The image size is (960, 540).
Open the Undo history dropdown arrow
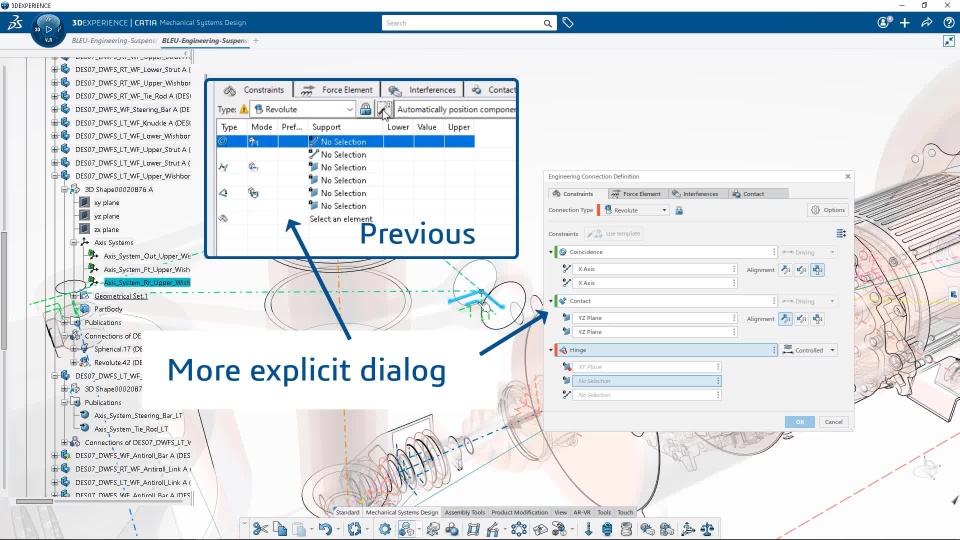tap(337, 529)
